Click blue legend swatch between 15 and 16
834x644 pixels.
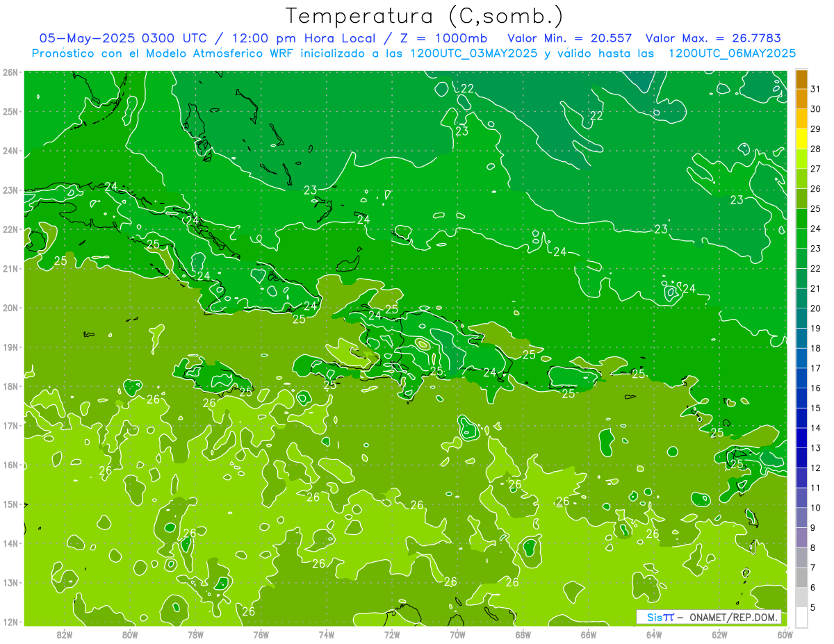pyautogui.click(x=801, y=398)
